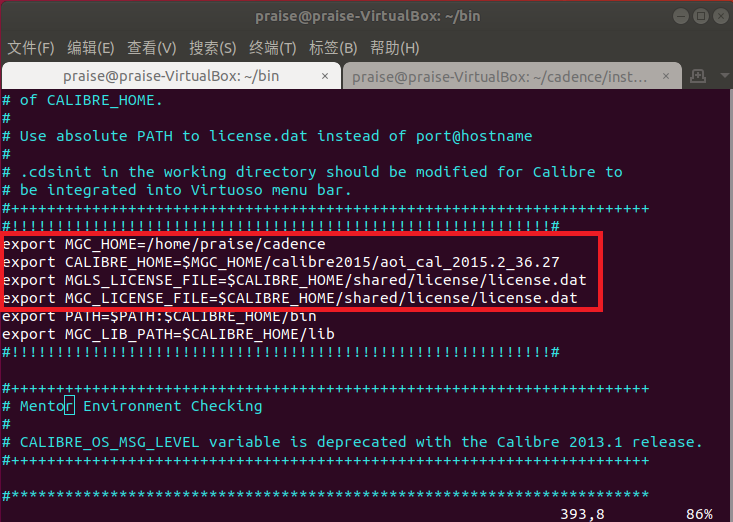Click the 'CALIBRE_OS_MSG_LEVEL variable is deprecated' comment
The image size is (733, 522).
(352, 442)
